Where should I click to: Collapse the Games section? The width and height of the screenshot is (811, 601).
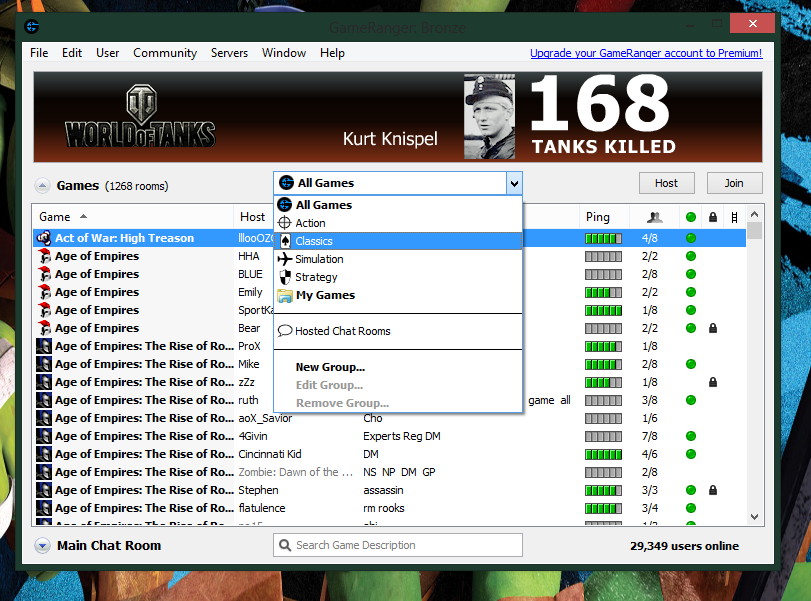pyautogui.click(x=43, y=185)
